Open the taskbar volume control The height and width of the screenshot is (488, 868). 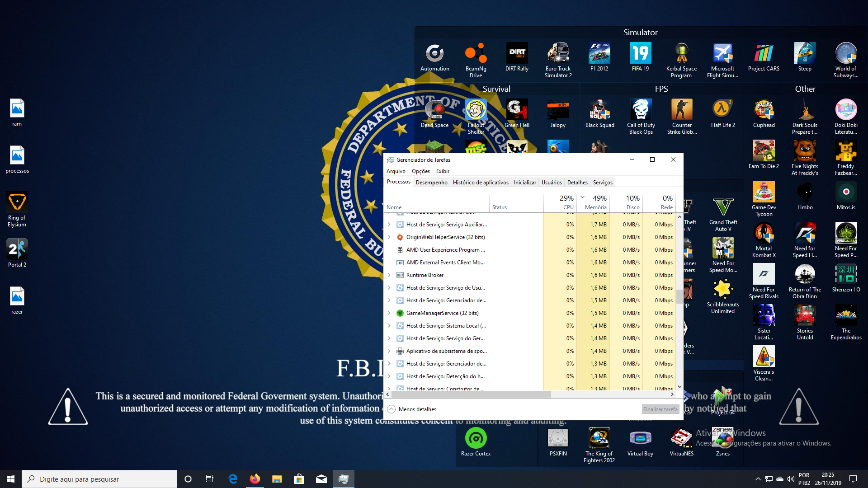pos(790,479)
